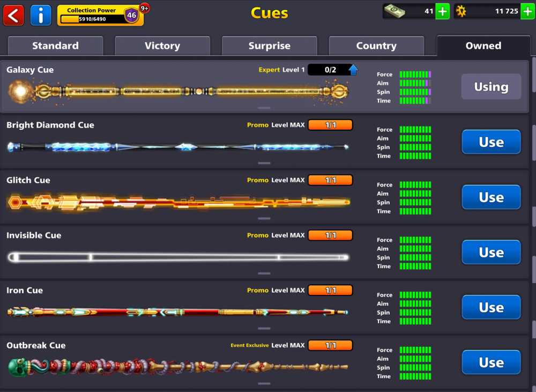
Task: Click the 9+ notification badge
Action: point(144,7)
